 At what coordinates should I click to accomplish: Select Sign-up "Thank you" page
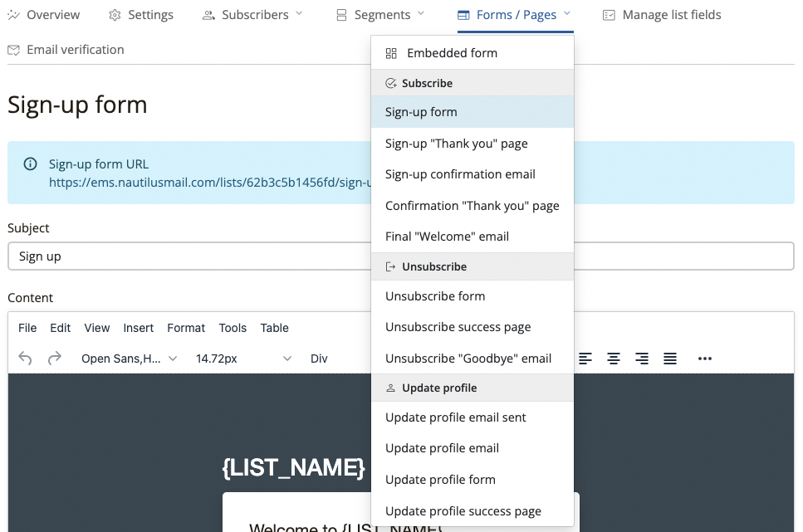tap(456, 144)
